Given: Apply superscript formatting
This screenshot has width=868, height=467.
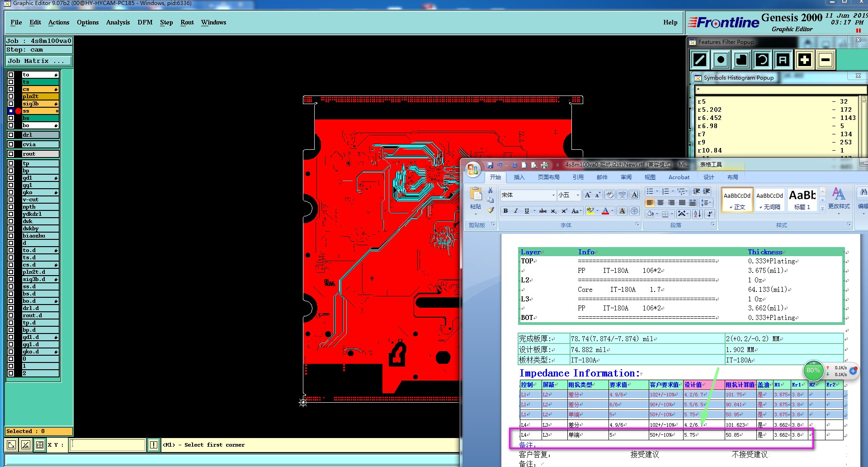Looking at the screenshot, I should (x=564, y=211).
